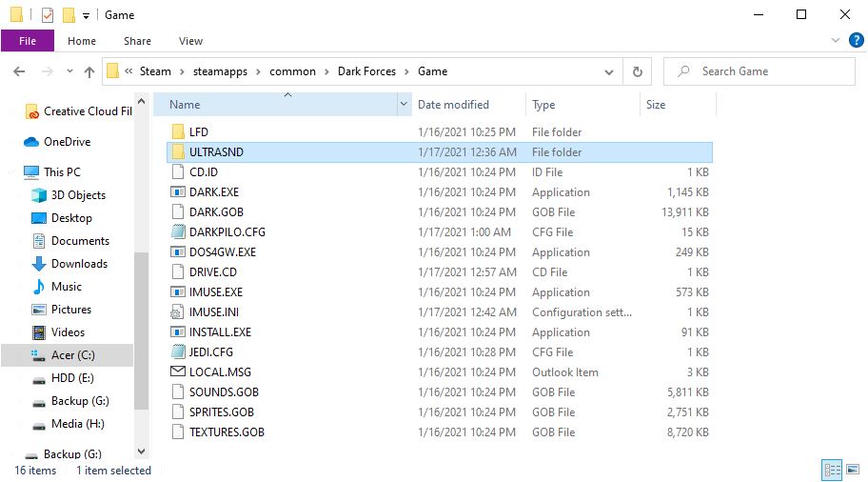The image size is (868, 482).
Task: Open the Customize Quick Access Toolbar arrow
Action: click(x=86, y=15)
